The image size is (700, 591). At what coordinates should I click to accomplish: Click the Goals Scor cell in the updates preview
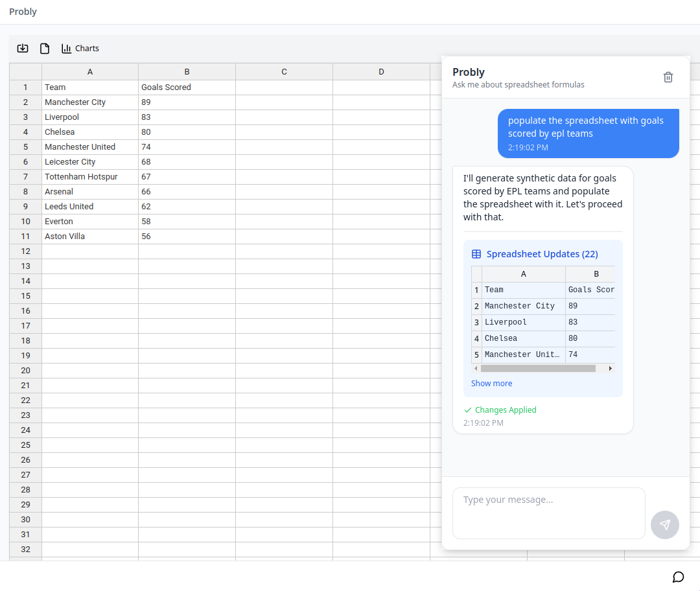(x=590, y=290)
